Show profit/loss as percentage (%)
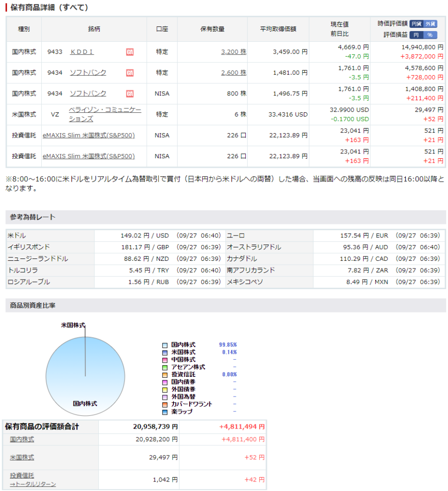This screenshot has width=448, height=491. point(430,35)
